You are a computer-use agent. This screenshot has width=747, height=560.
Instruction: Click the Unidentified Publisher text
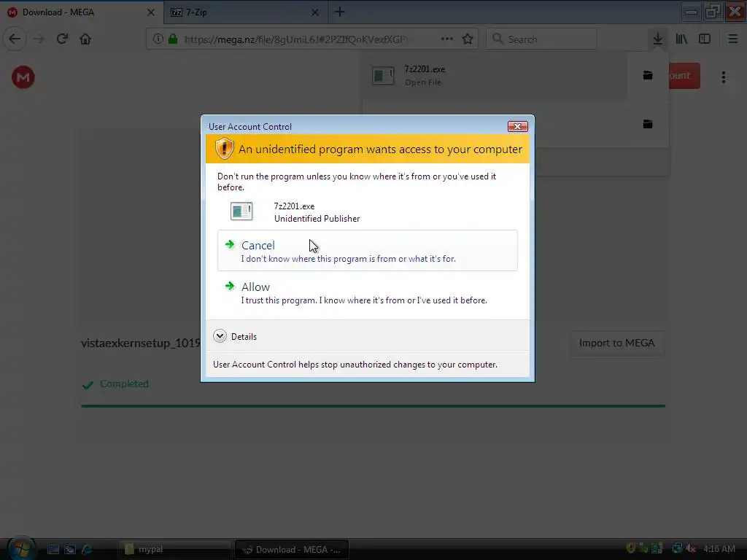tap(317, 219)
